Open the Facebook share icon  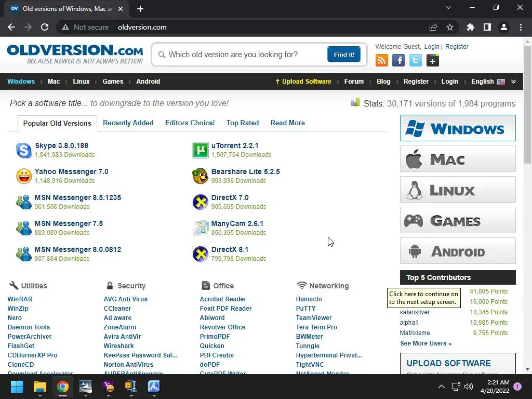click(x=398, y=60)
